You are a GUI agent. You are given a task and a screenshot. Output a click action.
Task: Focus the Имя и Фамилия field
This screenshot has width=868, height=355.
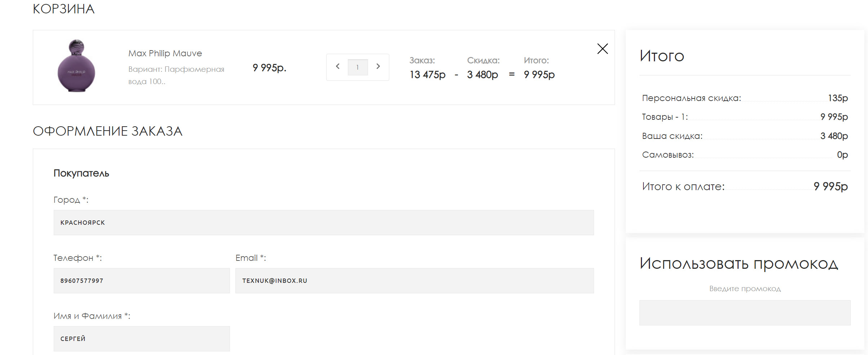point(142,339)
